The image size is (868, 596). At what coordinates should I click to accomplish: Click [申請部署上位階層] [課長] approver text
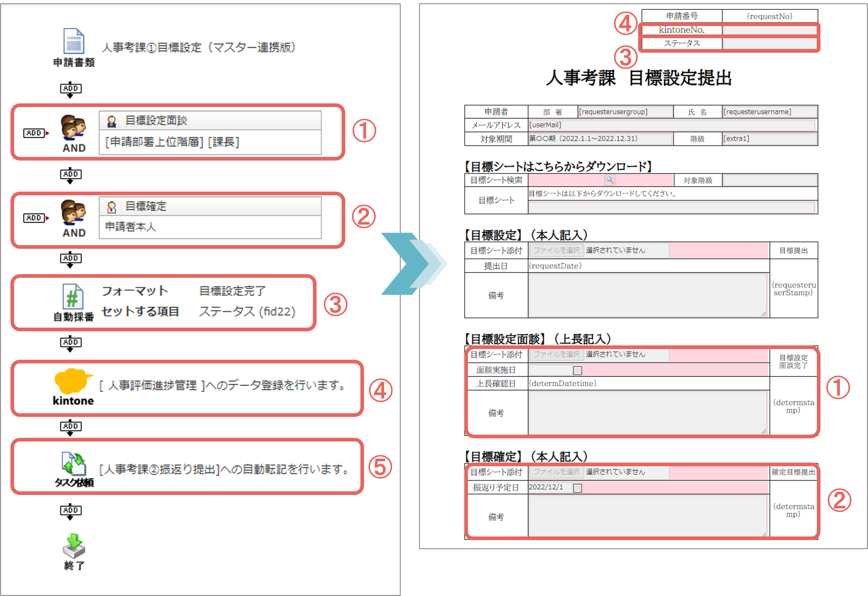[x=172, y=142]
